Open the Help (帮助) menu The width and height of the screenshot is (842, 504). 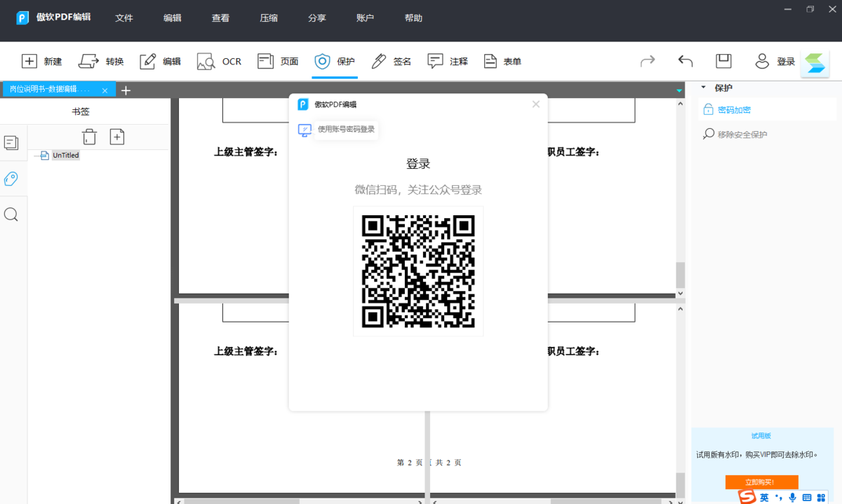pyautogui.click(x=414, y=18)
